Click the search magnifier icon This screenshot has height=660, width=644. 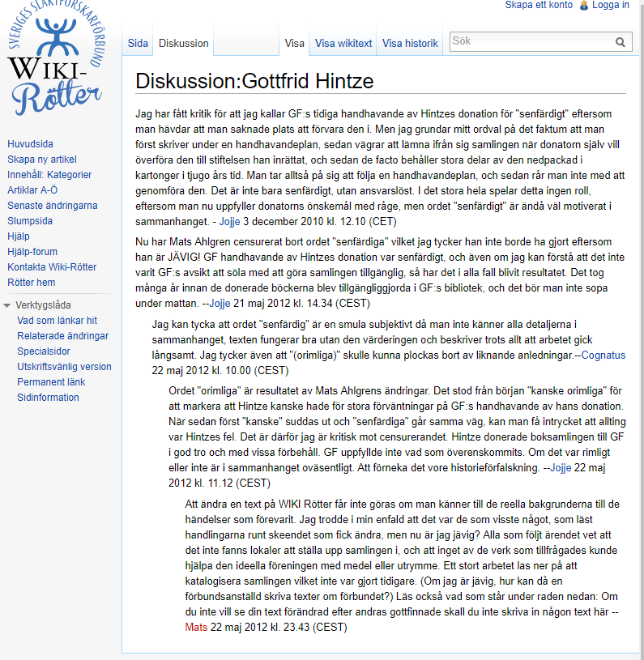coord(621,42)
